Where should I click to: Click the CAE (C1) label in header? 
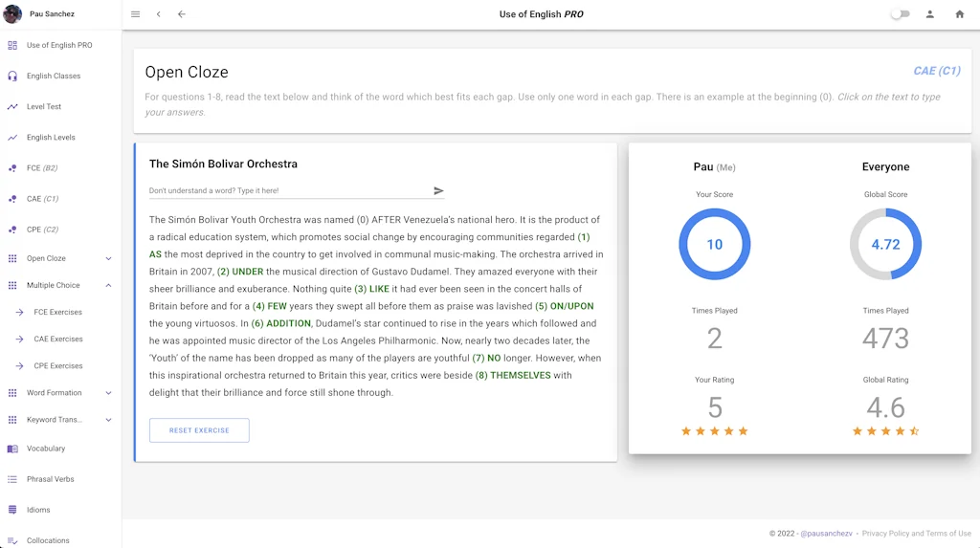click(936, 71)
